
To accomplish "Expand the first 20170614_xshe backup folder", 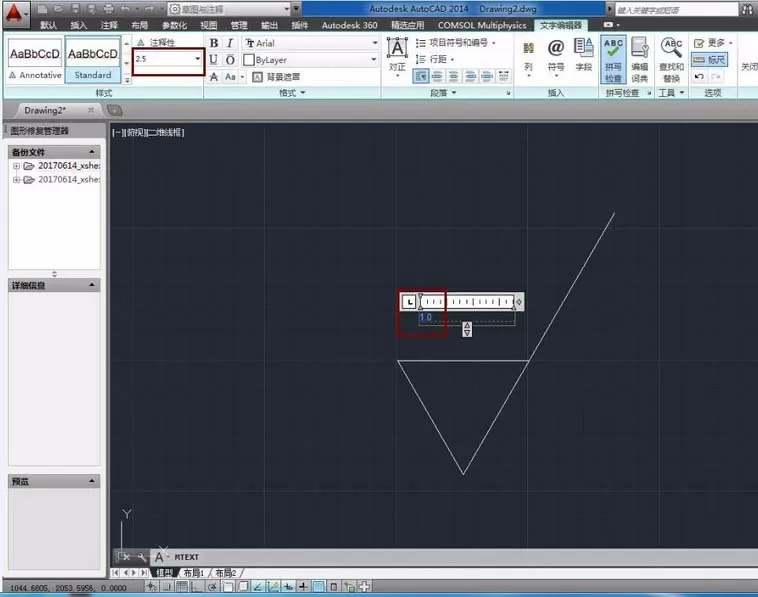I will [16, 166].
